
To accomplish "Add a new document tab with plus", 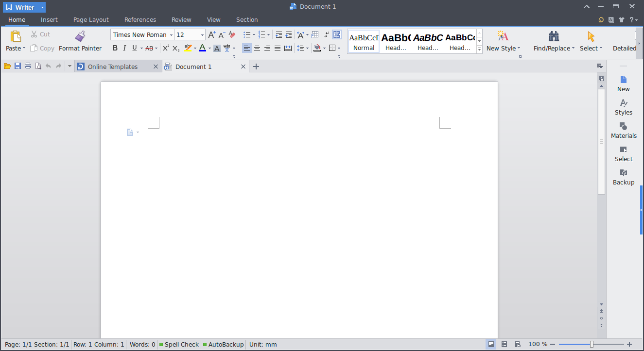I will [256, 67].
